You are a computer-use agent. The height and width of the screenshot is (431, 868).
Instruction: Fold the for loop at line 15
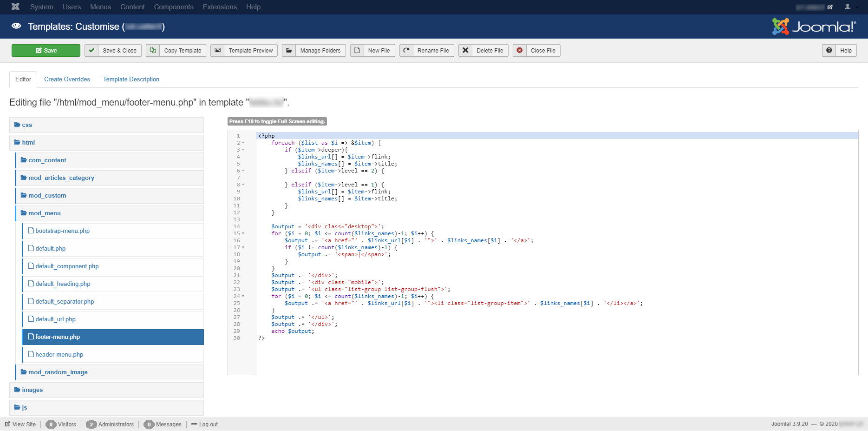(243, 233)
